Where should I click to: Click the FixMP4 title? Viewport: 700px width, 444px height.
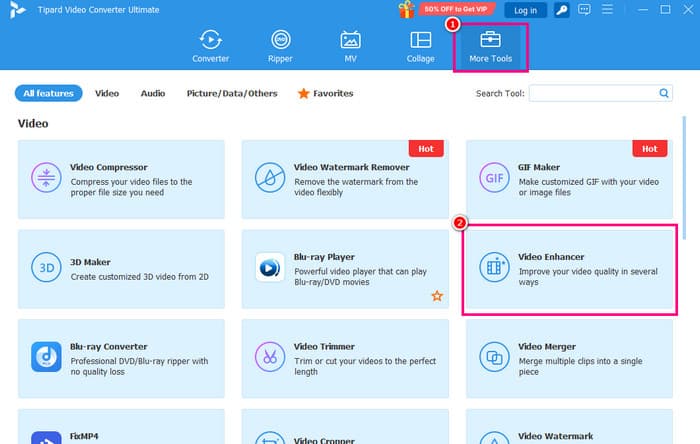pos(84,436)
